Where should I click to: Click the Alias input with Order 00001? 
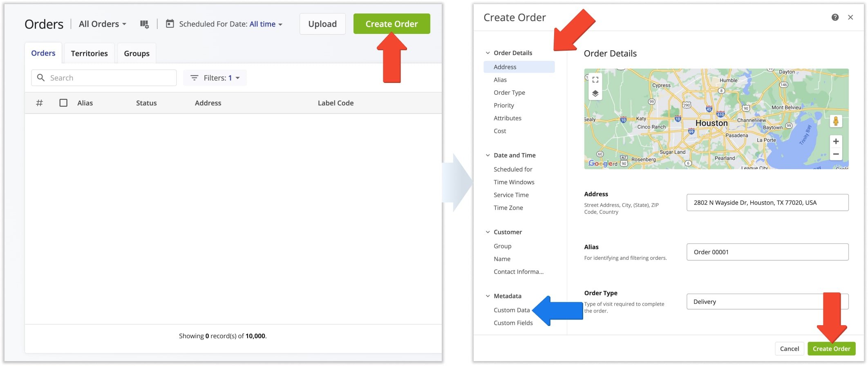(x=767, y=252)
